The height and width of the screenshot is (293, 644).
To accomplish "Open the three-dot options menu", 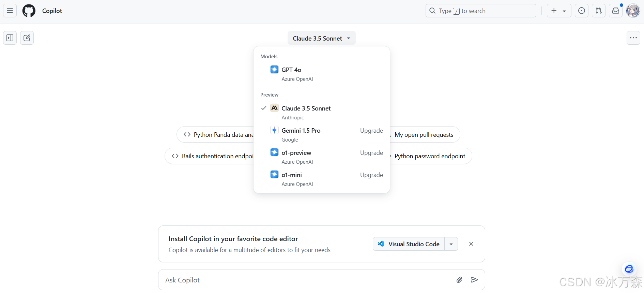I will point(633,38).
